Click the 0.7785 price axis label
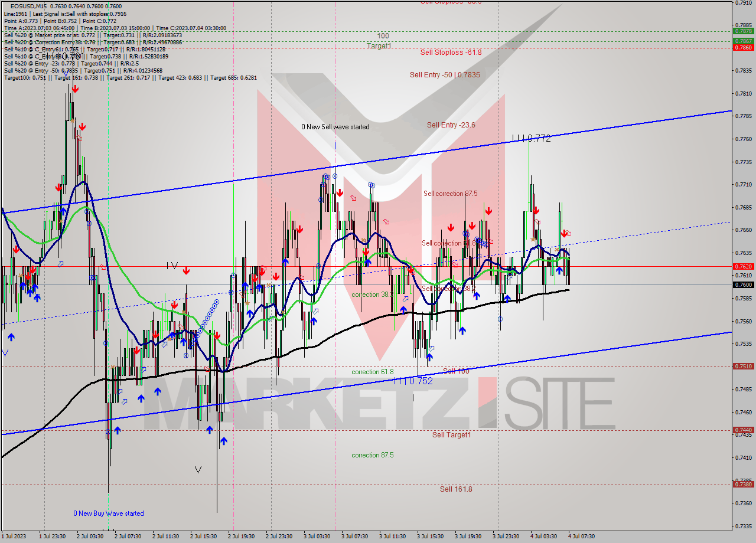The height and width of the screenshot is (543, 756). point(743,116)
